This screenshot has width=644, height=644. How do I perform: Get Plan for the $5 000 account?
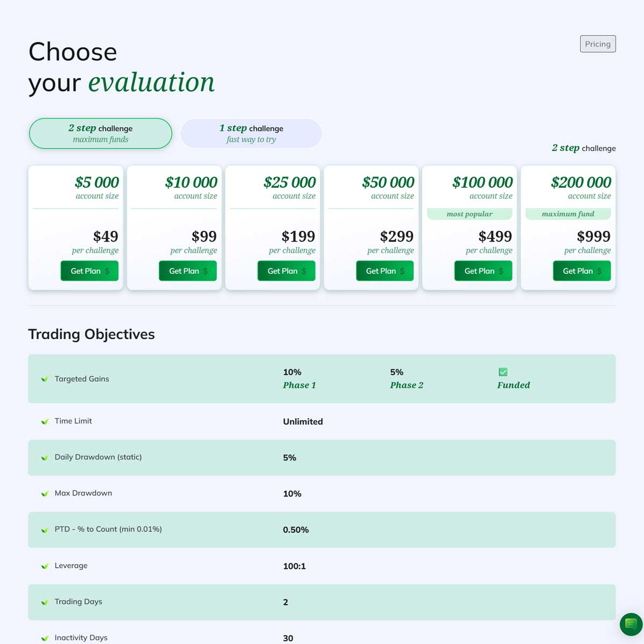pos(90,271)
